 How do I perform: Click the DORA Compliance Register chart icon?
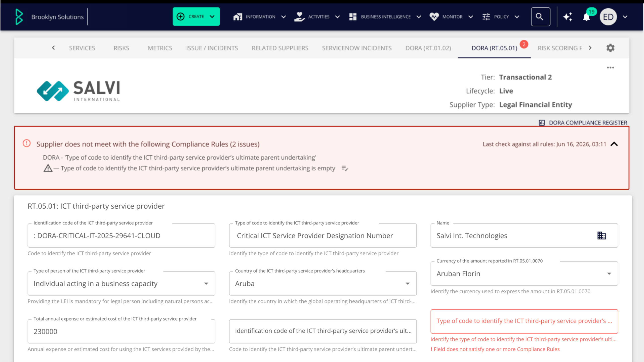[542, 123]
